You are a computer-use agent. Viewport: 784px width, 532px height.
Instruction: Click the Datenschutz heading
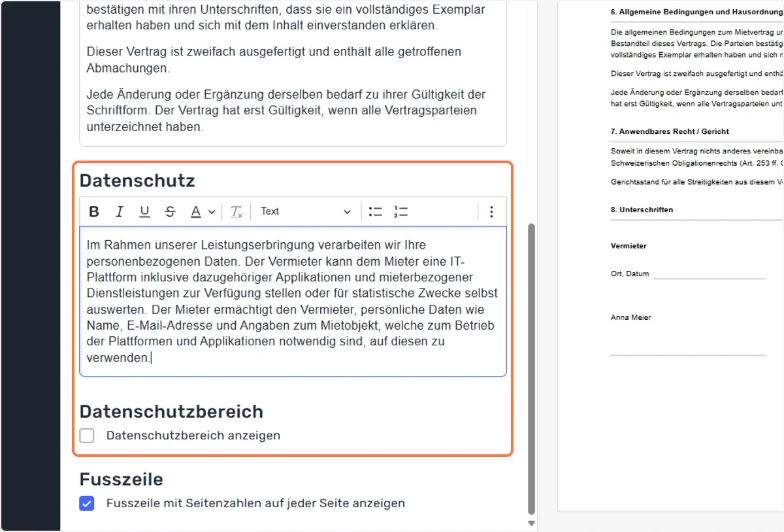(x=137, y=181)
